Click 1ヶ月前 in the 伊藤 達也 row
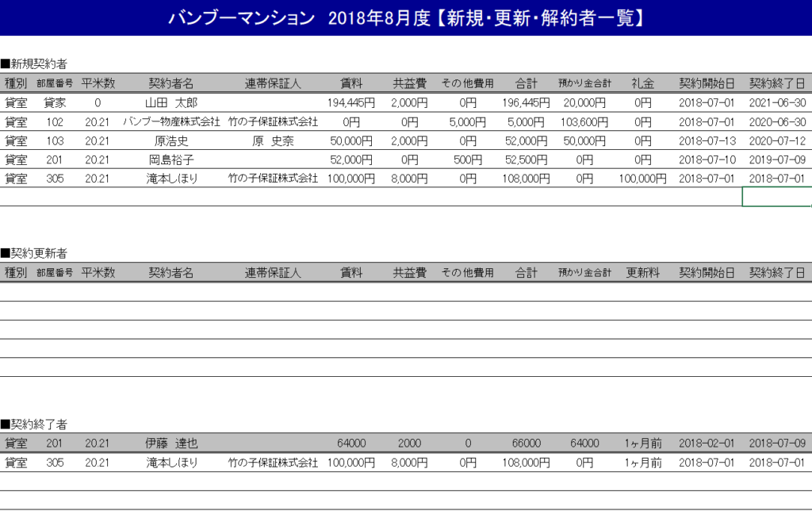The width and height of the screenshot is (812, 511). click(642, 443)
